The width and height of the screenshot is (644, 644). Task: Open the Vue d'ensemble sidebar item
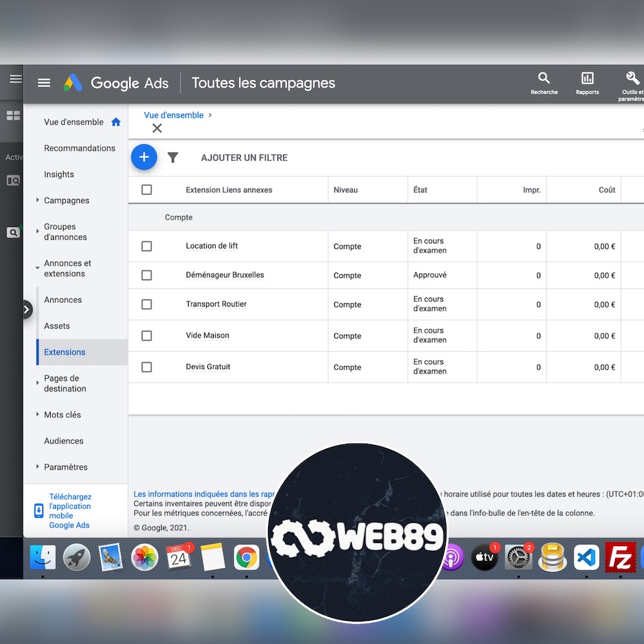tap(74, 122)
